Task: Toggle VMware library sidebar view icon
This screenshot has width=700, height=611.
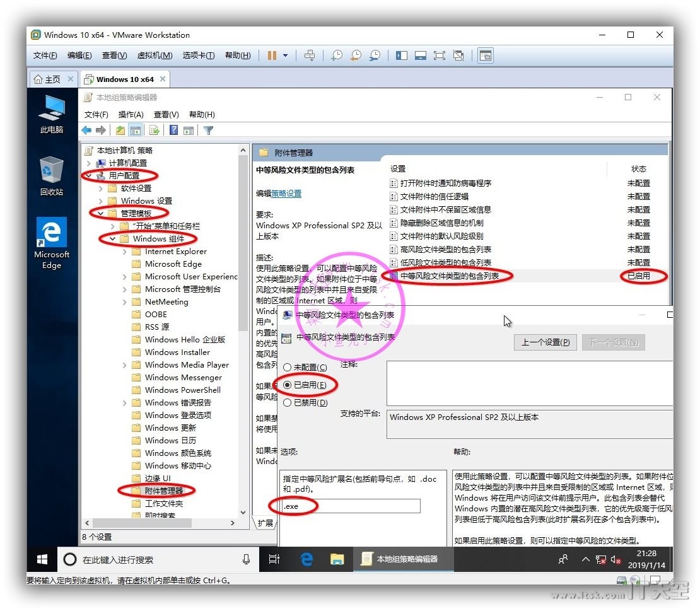Action: 401,55
